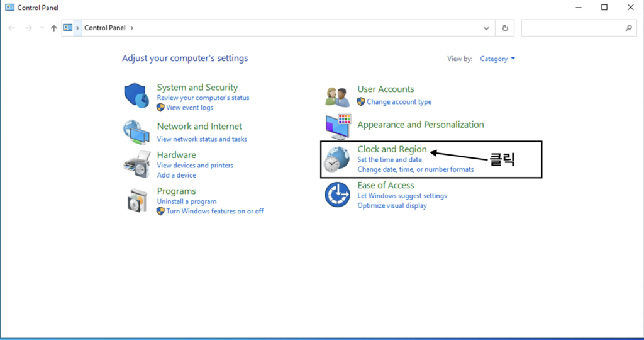Click the Back arrow in navigation bar
The image size is (644, 340).
pyautogui.click(x=11, y=28)
